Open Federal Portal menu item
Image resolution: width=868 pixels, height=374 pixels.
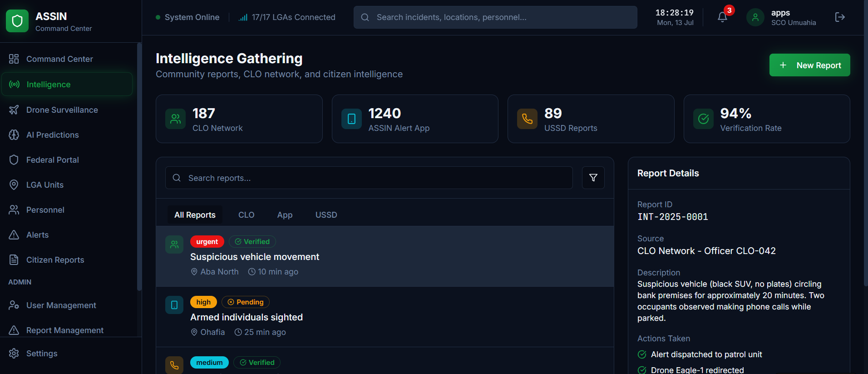[67, 160]
